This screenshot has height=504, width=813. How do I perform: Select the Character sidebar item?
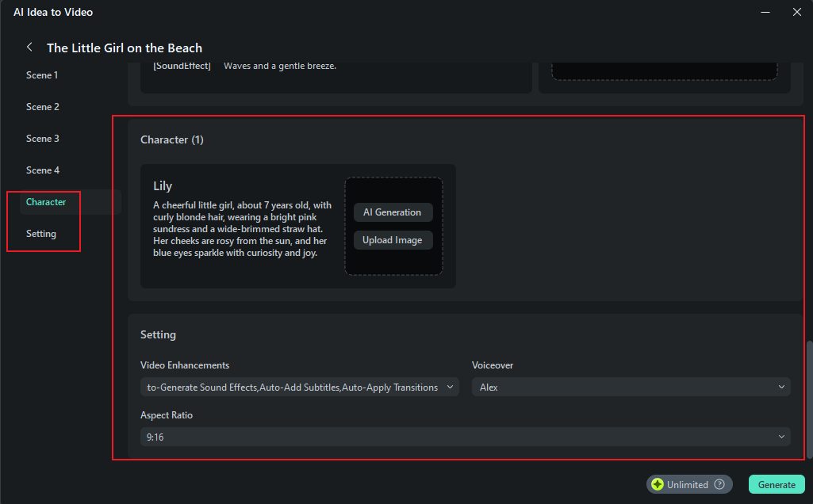(x=46, y=202)
